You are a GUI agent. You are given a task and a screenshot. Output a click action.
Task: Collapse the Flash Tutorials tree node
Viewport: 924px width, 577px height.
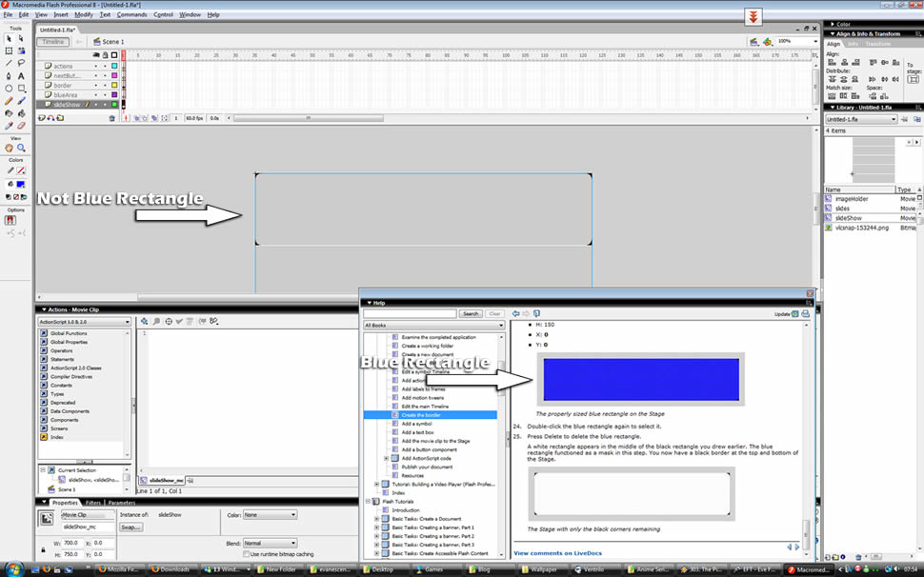368,502
